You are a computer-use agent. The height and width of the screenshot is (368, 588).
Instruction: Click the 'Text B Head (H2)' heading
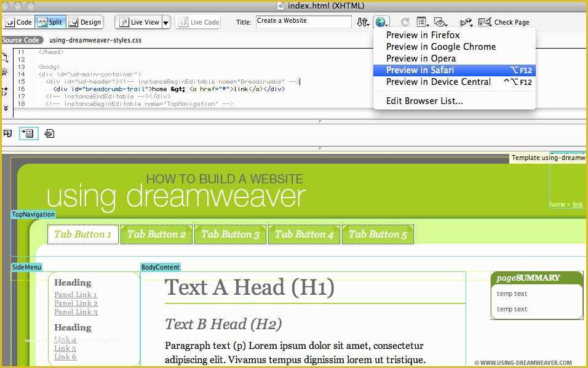223,324
